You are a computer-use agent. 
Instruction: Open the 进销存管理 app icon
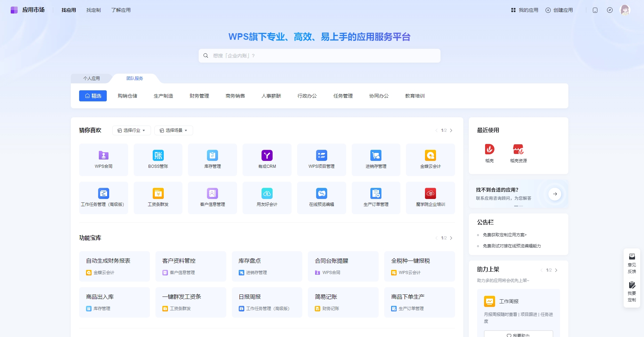pos(376,156)
